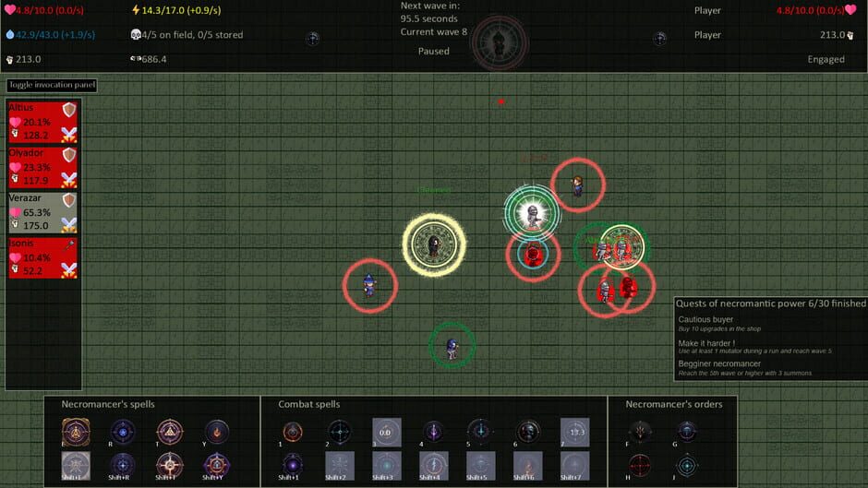Use combat spell slot 1
Viewport: 868px width, 488px height.
293,431
